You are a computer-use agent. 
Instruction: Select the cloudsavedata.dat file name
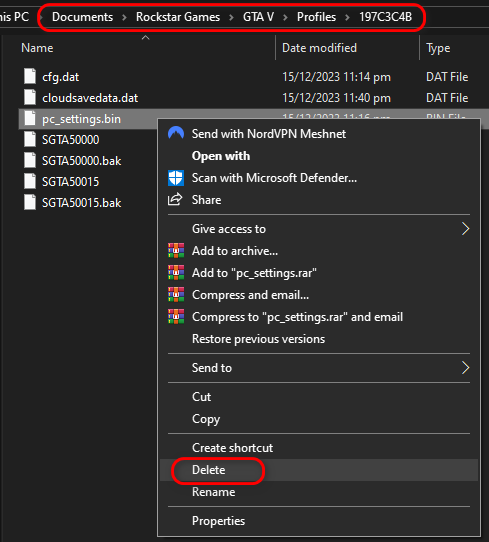(x=90, y=98)
